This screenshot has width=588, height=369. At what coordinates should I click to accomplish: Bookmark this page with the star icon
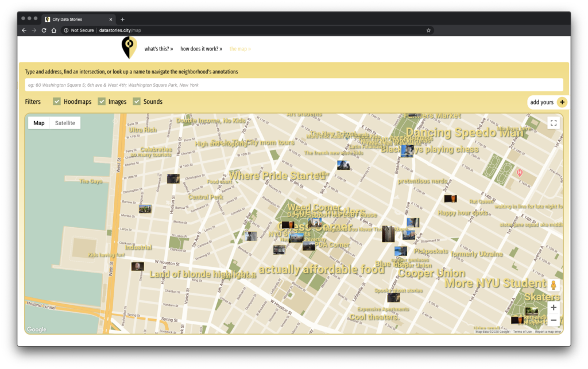[x=428, y=30]
